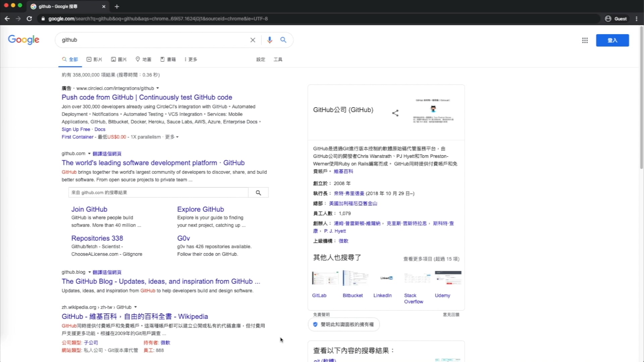Viewport: 644px width, 362px height.
Task: Click the Stack Overflow related search thumbnail
Action: pos(417,278)
